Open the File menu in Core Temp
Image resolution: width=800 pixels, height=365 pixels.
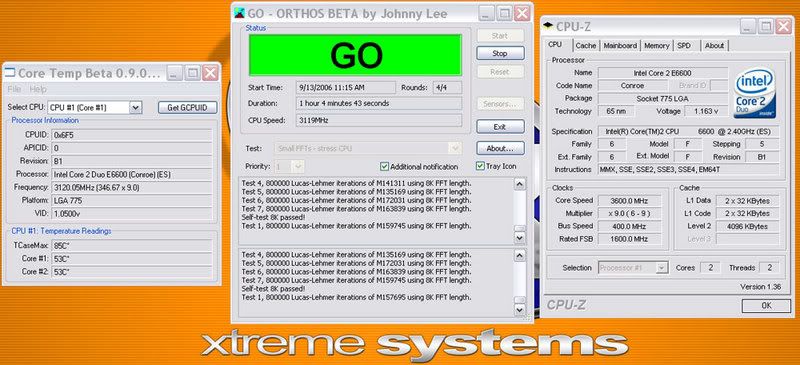[x=14, y=89]
